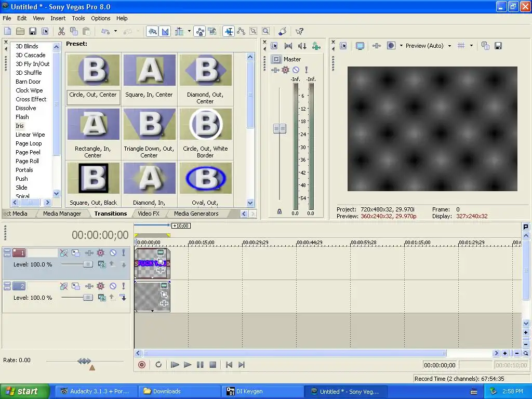This screenshot has width=532, height=399.
Task: Click Save Snapshot icon in preview
Action: tap(498, 46)
